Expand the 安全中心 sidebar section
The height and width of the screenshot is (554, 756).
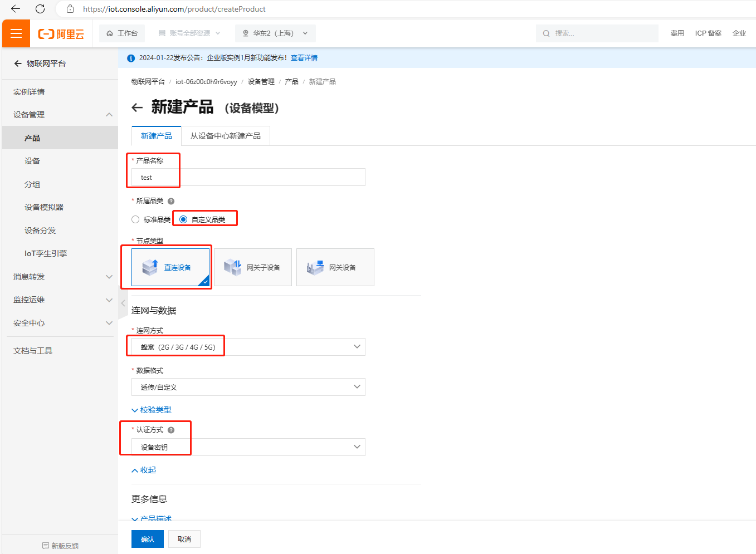point(109,323)
